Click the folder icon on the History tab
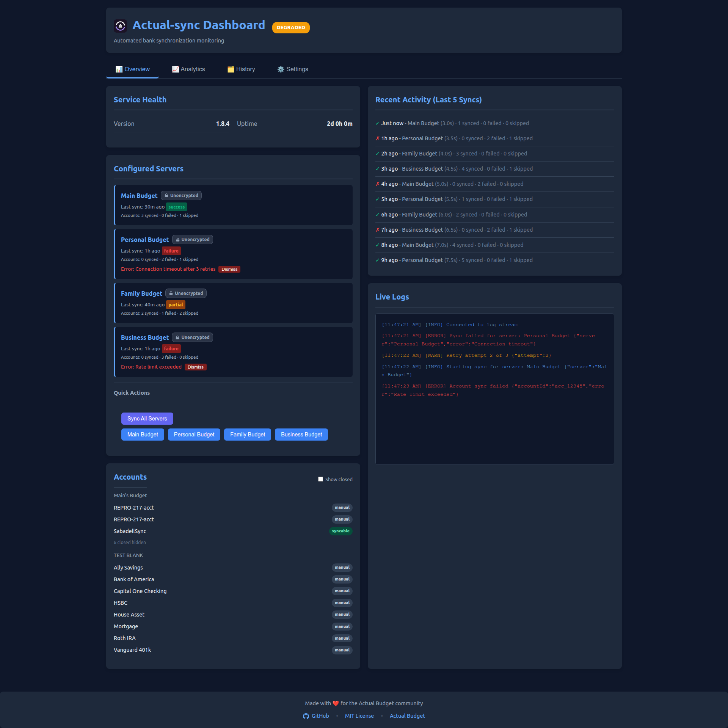The height and width of the screenshot is (728, 728). pos(231,69)
